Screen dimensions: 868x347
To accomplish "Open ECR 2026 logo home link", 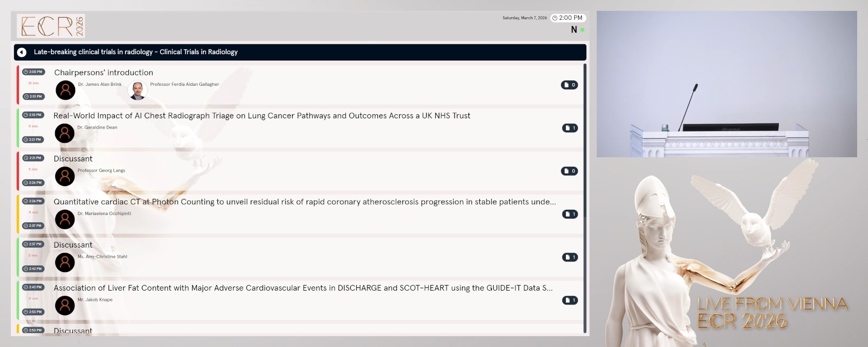I will click(51, 26).
